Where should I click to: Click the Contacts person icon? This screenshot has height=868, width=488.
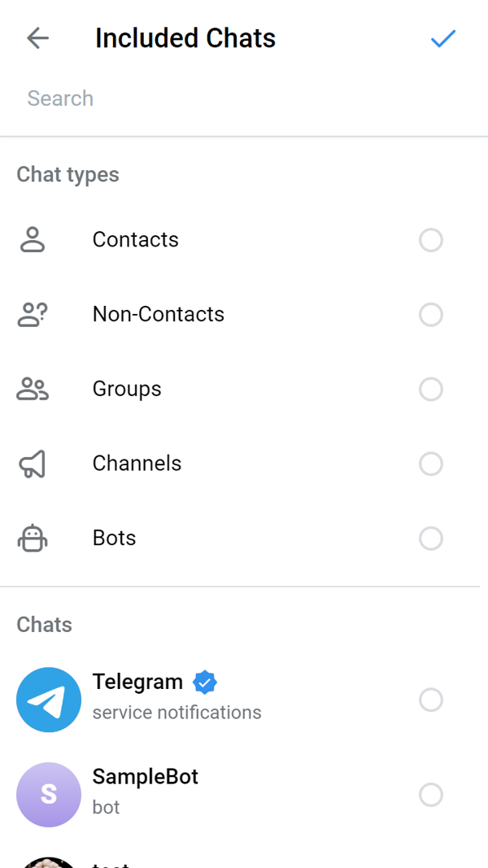coord(33,240)
